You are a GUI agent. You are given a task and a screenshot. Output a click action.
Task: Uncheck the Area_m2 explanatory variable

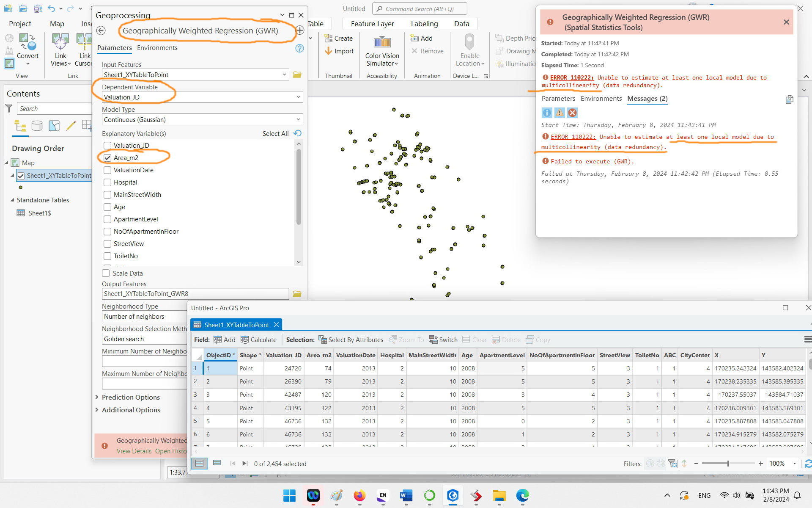pyautogui.click(x=107, y=157)
